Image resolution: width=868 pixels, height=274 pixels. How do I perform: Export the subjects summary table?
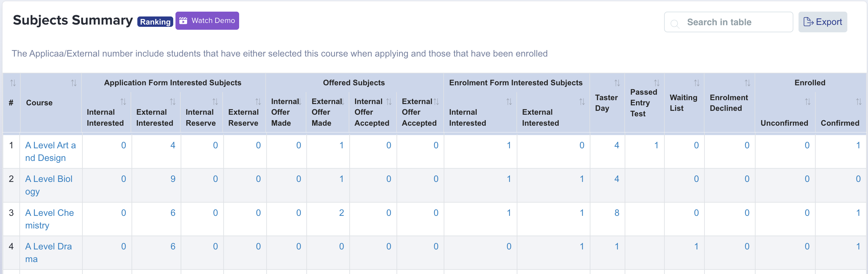(x=822, y=22)
